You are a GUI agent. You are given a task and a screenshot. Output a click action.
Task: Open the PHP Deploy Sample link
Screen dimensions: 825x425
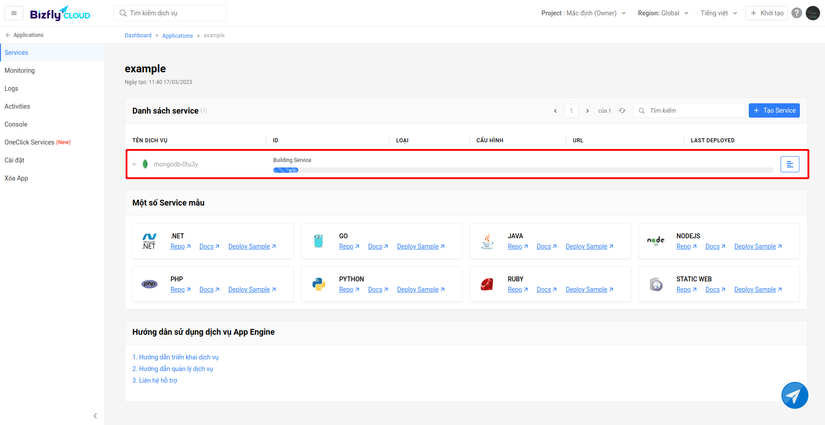(x=252, y=289)
